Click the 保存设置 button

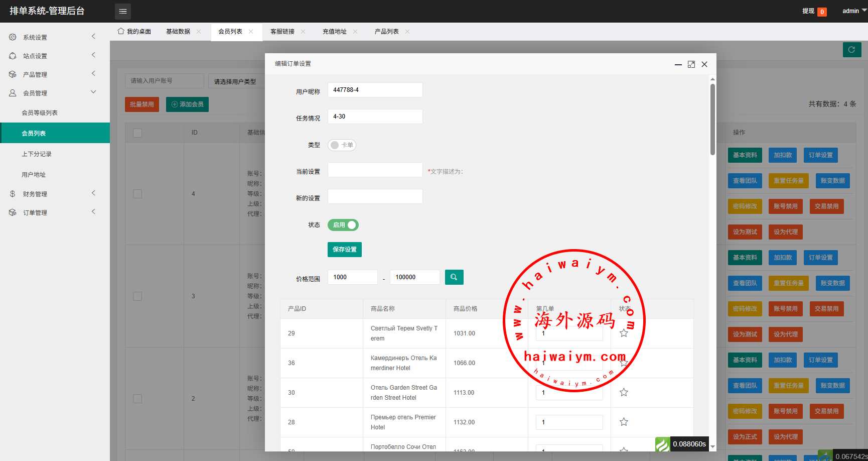click(344, 250)
